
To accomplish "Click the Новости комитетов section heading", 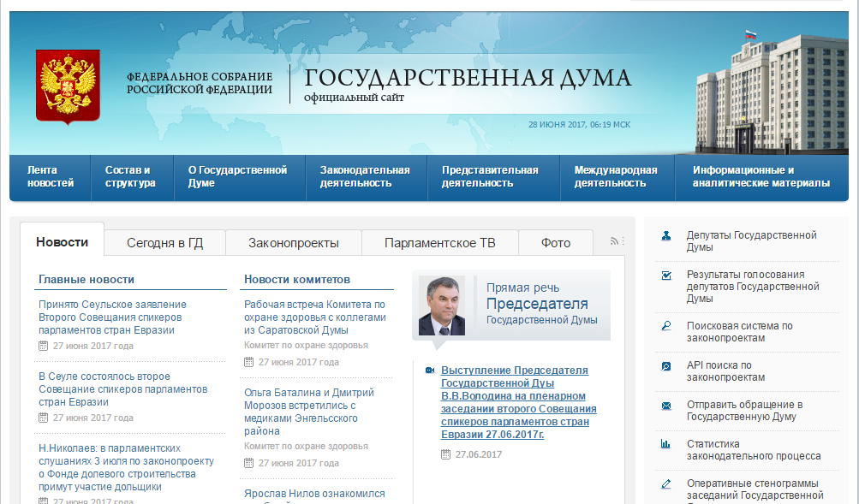I will (x=297, y=280).
